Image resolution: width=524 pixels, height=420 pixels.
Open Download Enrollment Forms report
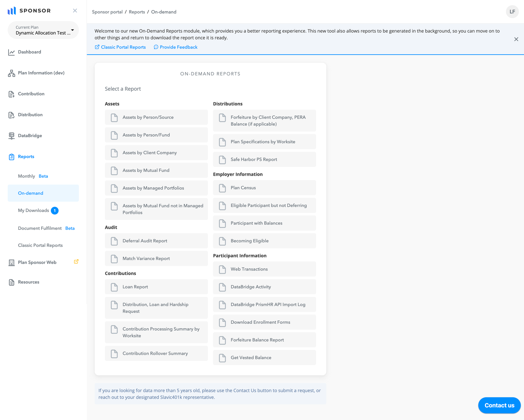pyautogui.click(x=264, y=322)
